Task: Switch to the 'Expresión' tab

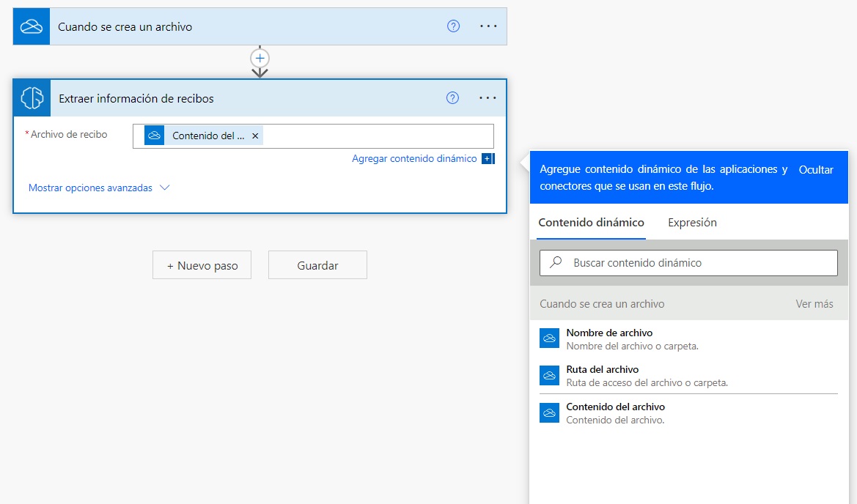Action: [x=692, y=223]
